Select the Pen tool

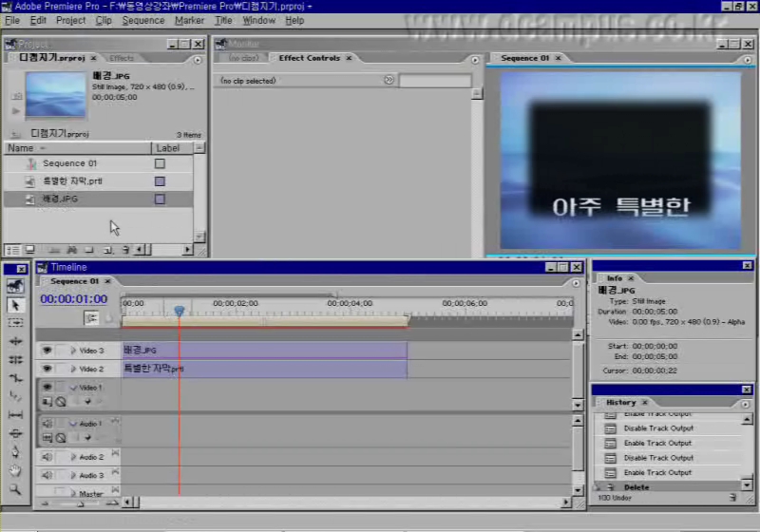tap(15, 451)
